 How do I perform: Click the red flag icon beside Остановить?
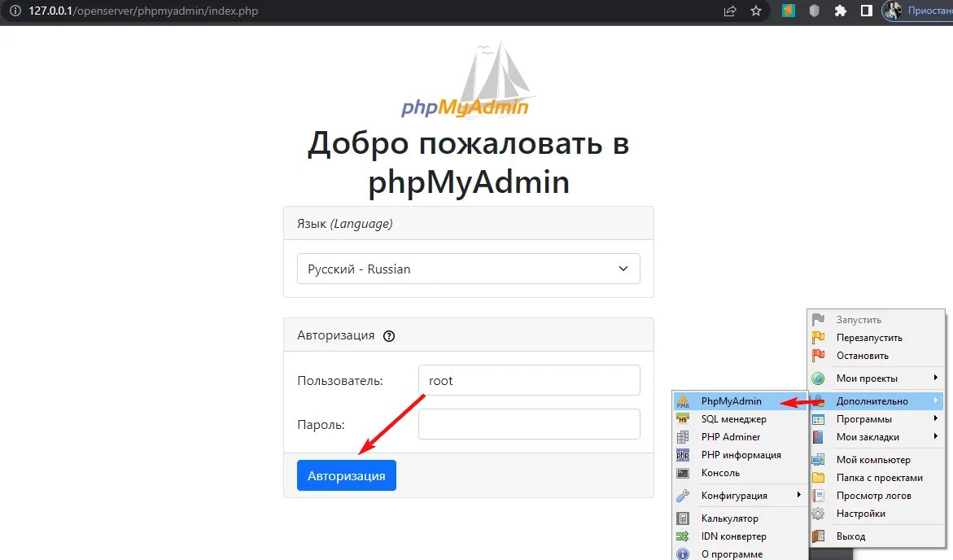point(819,356)
